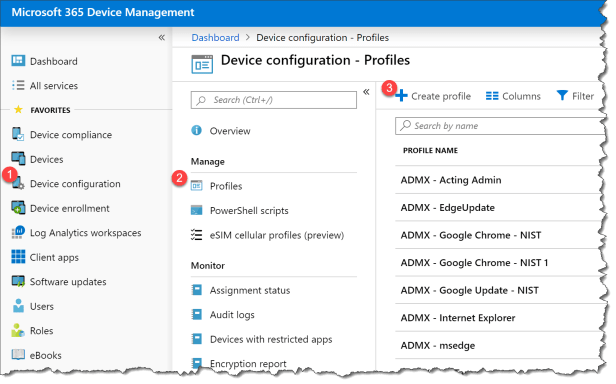This screenshot has width=616, height=384.
Task: Click the Search (Ctrl+/) menu field
Action: click(274, 100)
